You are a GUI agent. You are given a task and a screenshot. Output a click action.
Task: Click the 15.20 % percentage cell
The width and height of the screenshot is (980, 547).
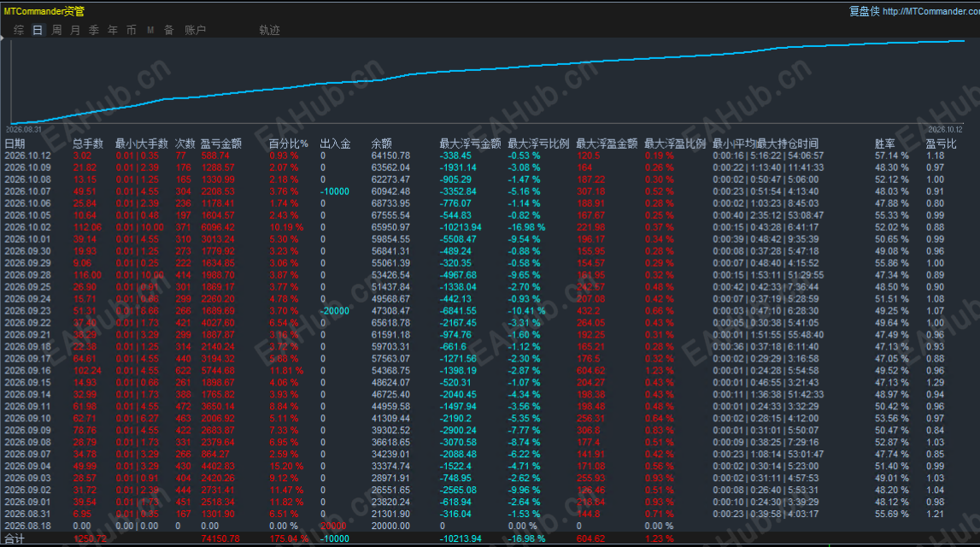click(x=286, y=467)
